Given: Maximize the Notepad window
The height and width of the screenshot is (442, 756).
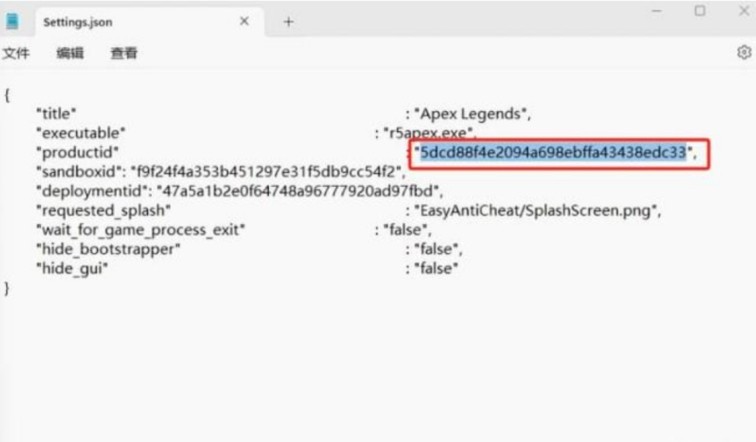Looking at the screenshot, I should click(x=700, y=11).
